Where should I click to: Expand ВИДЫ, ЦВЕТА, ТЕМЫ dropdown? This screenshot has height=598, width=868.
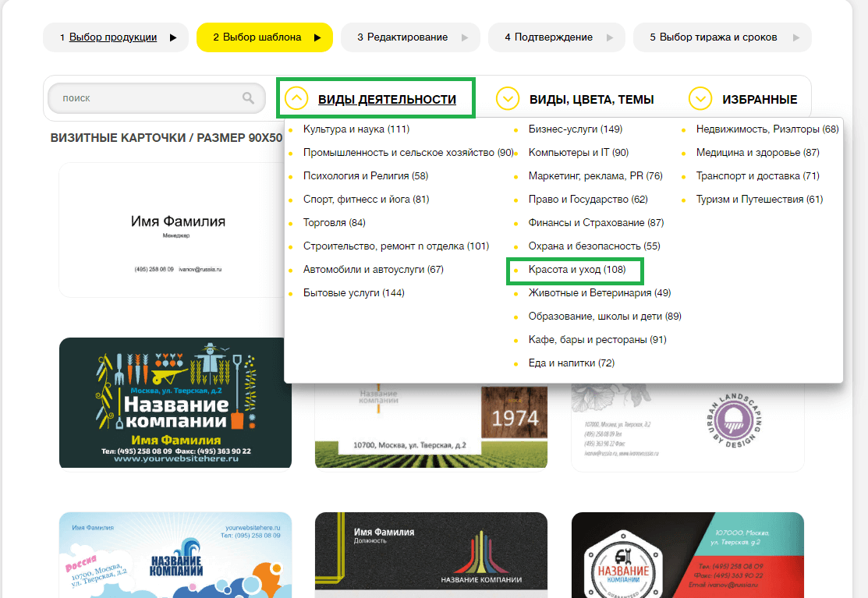click(508, 99)
